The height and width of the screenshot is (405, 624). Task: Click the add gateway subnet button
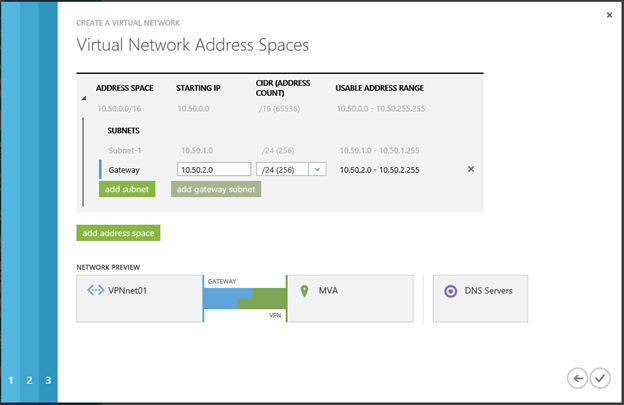point(216,189)
